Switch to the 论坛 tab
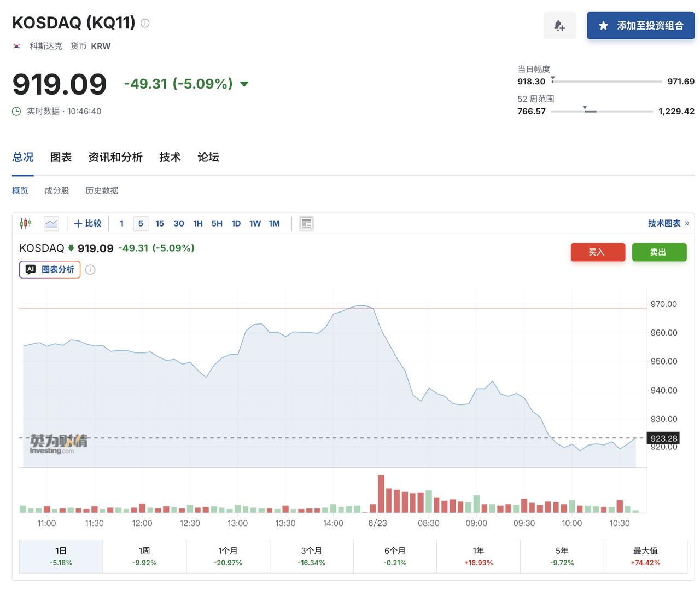The width and height of the screenshot is (700, 590). pos(208,157)
